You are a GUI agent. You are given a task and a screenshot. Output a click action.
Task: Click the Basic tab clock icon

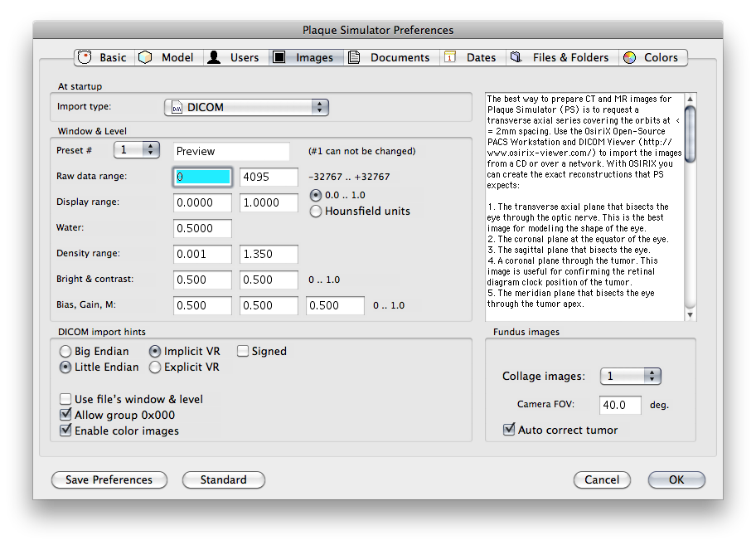[85, 57]
